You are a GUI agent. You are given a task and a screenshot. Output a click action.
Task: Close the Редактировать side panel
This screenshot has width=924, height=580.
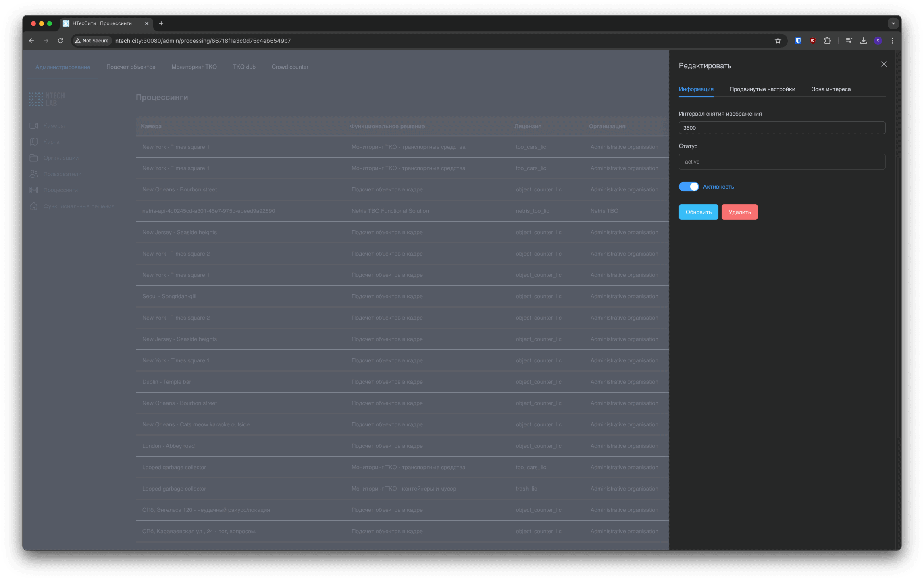[x=884, y=64]
